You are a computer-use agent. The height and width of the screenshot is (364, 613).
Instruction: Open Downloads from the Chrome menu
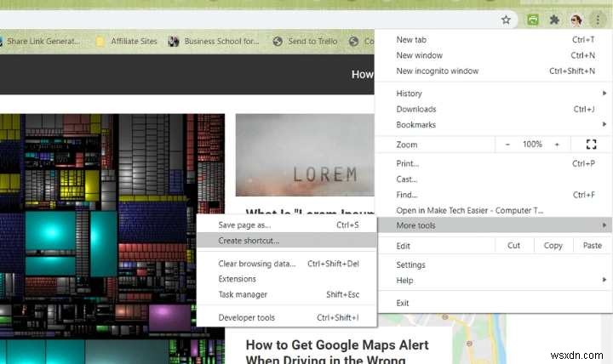coord(493,109)
